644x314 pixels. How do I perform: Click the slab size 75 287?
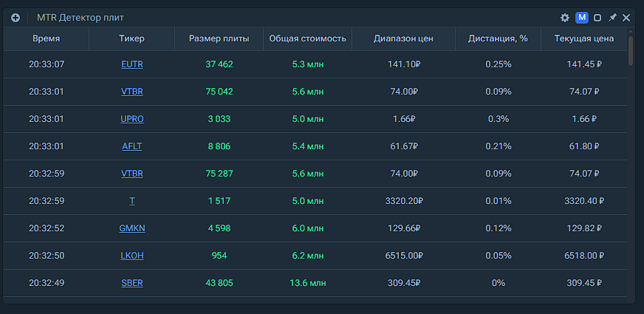click(x=219, y=174)
